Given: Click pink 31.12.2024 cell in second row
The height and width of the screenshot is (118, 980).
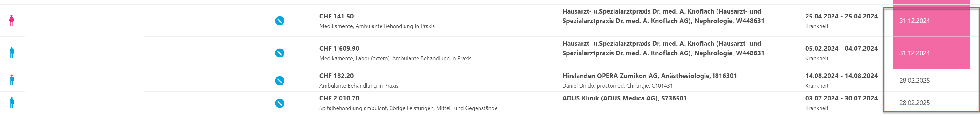Looking at the screenshot, I should 931,53.
